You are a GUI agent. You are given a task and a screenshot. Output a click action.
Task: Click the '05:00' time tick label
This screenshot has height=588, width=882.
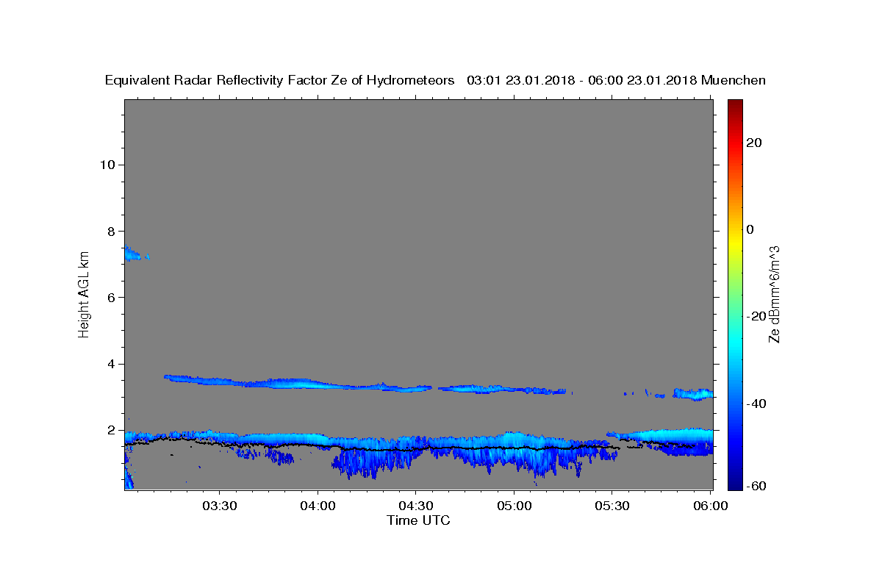coord(514,506)
